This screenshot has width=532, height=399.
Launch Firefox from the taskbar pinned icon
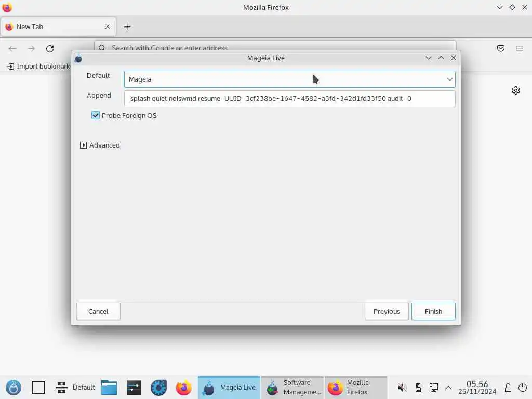tap(183, 388)
